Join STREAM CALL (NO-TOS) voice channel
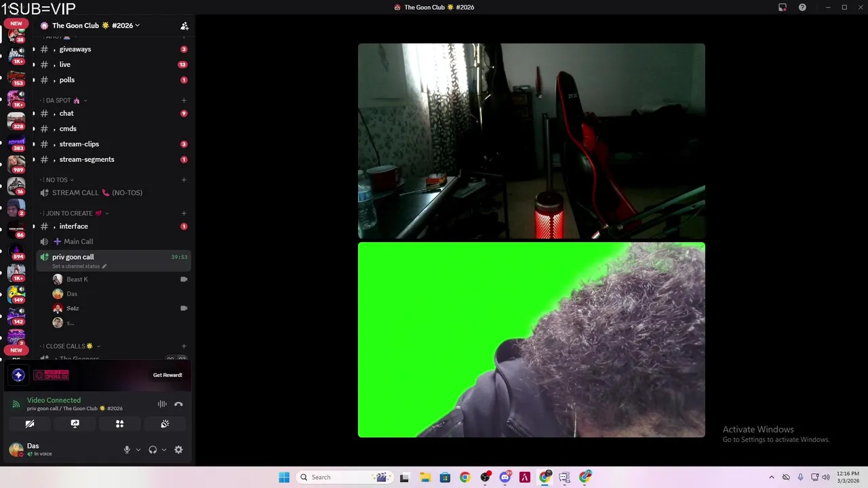This screenshot has height=488, width=868. tap(113, 192)
